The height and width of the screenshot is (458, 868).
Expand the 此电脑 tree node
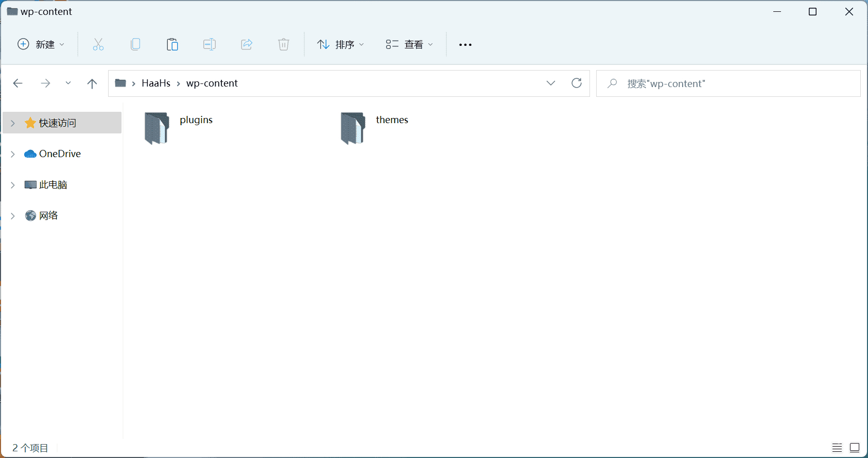[x=13, y=185]
